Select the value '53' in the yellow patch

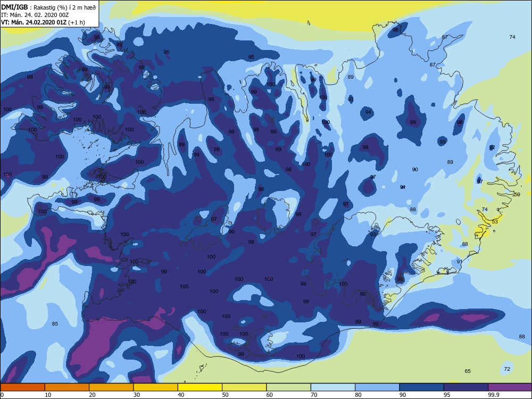(495, 221)
